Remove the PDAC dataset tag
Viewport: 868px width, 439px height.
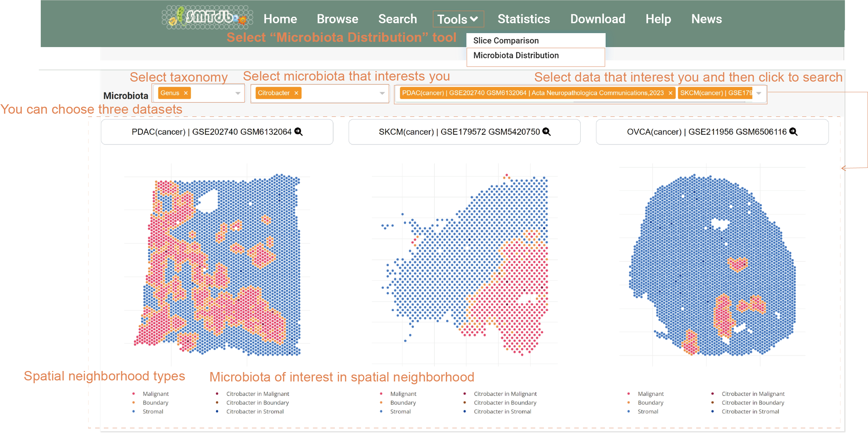coord(670,93)
